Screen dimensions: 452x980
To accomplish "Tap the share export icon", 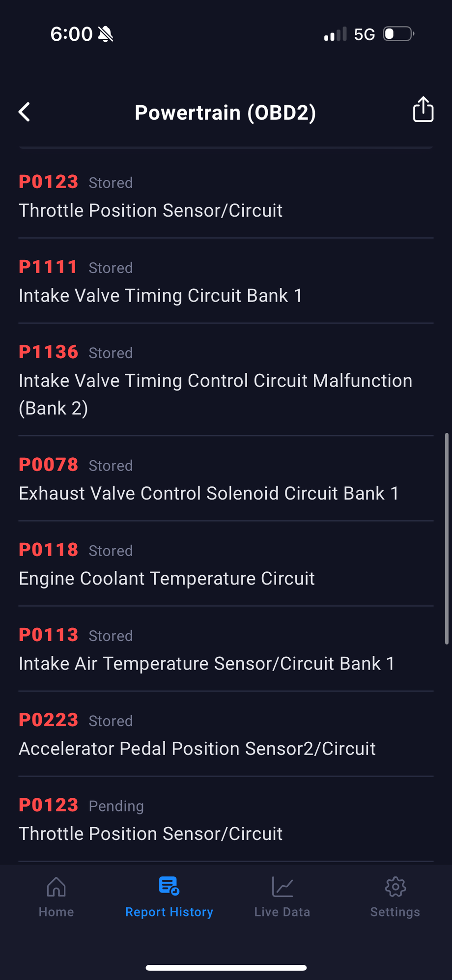I will (x=423, y=109).
